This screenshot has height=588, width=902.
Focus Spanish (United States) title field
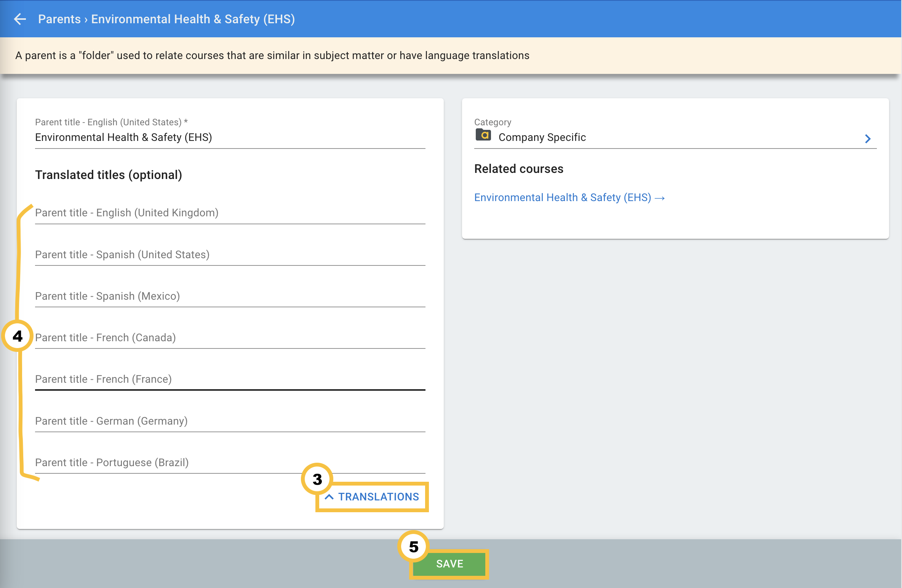coord(230,254)
